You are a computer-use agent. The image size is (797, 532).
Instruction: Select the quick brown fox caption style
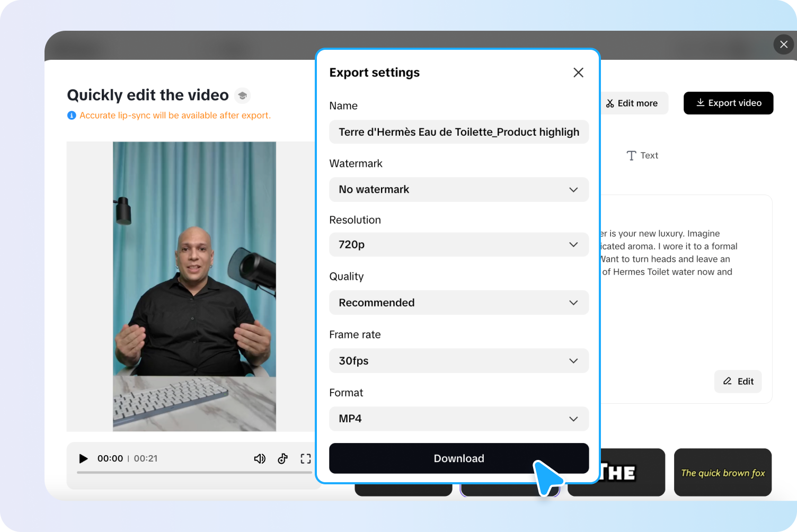[722, 472]
